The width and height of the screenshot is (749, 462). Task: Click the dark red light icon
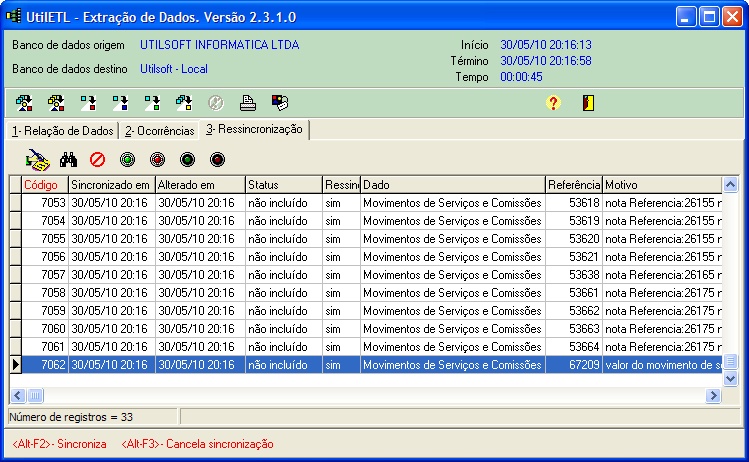[217, 160]
